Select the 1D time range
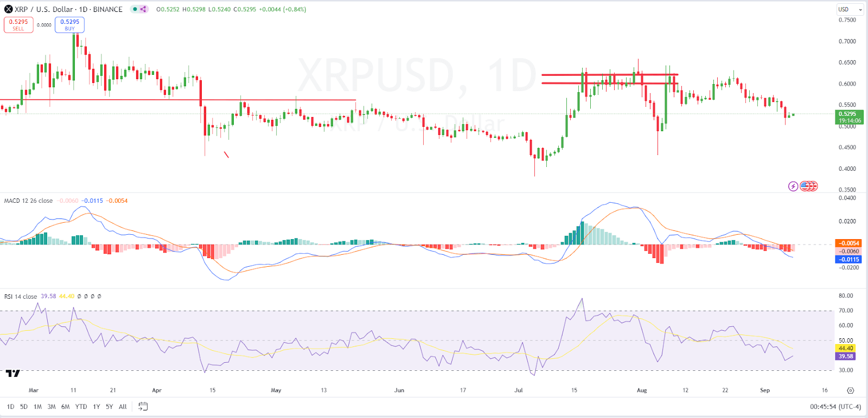Viewport: 868px width, 418px height. [x=10, y=407]
